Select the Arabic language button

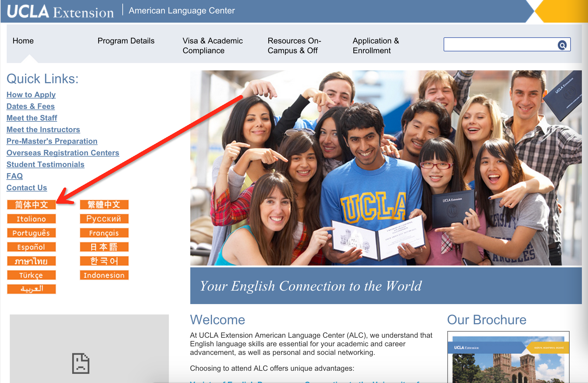[x=32, y=289]
